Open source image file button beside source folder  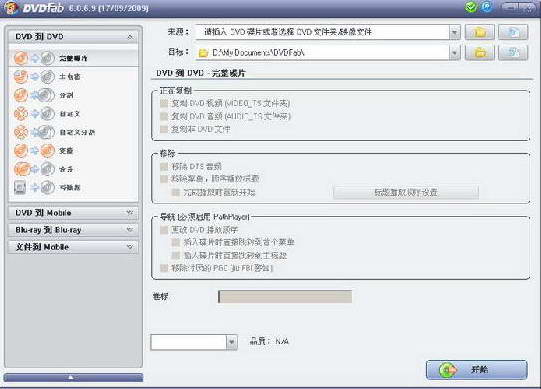coord(513,32)
